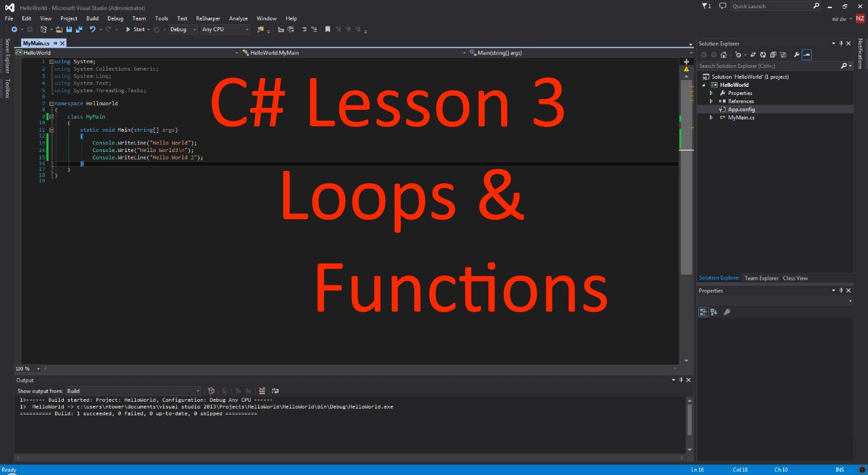This screenshot has height=475, width=868.
Task: Expand the References tree node
Action: (711, 101)
